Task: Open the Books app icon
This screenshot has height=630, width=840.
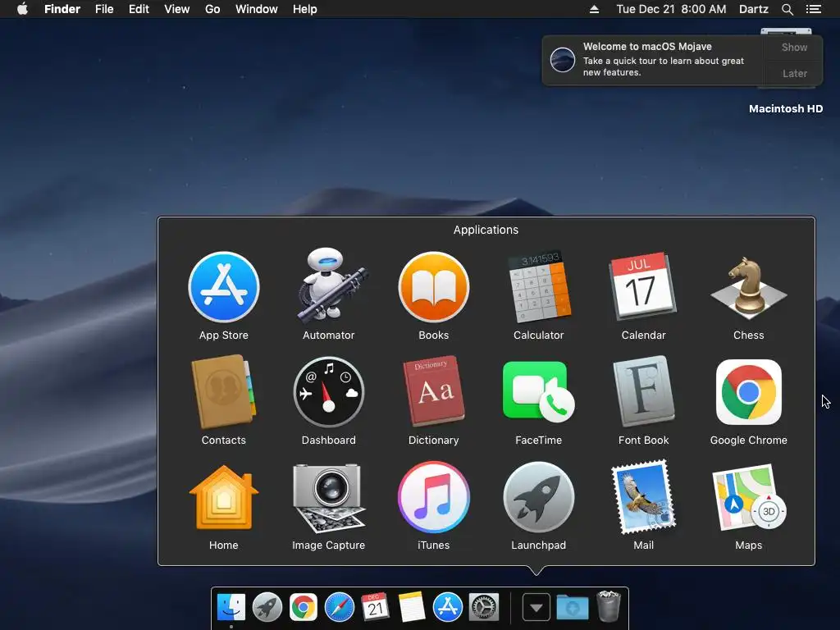Action: pos(433,287)
